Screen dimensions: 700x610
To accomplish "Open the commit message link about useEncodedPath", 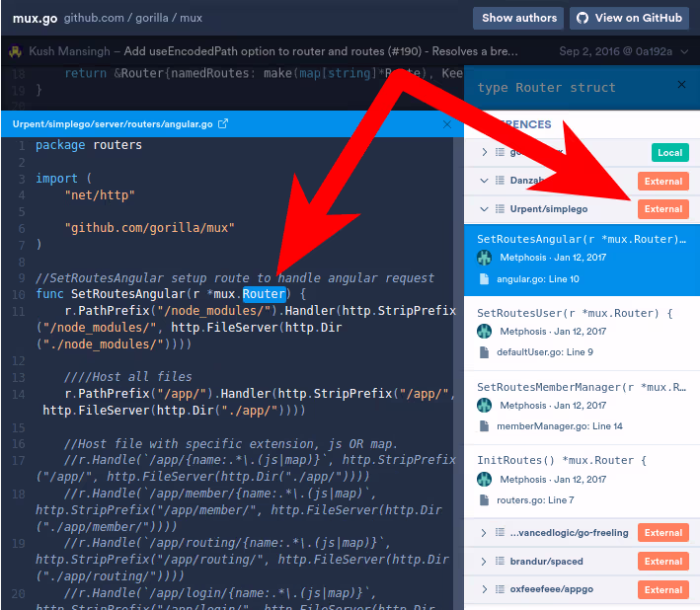I will (321, 51).
